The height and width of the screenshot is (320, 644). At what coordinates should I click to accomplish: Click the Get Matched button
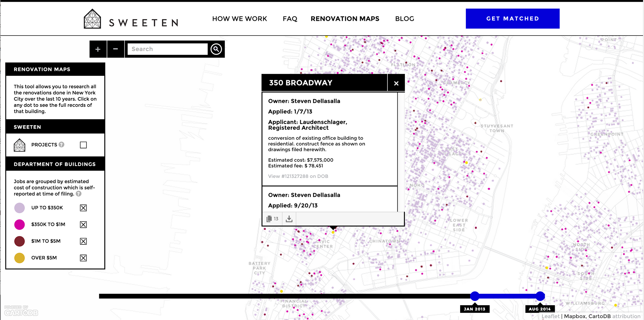513,18
